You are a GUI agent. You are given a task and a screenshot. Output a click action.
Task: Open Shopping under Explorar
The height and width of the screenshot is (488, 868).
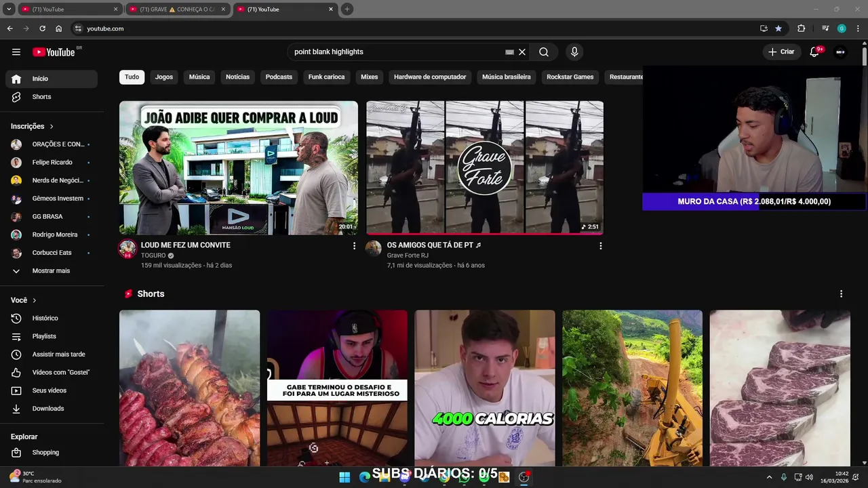tap(52, 452)
